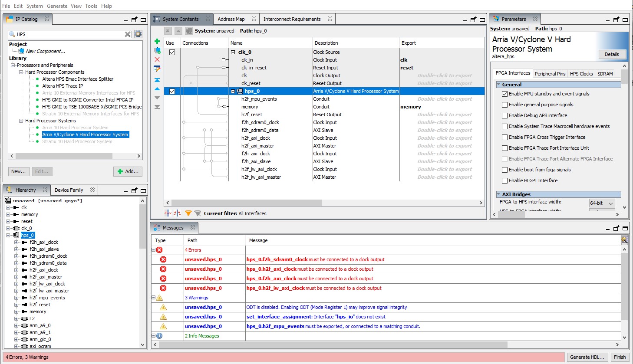Click the Generate HDL... button
This screenshot has width=633, height=364.
tap(587, 357)
